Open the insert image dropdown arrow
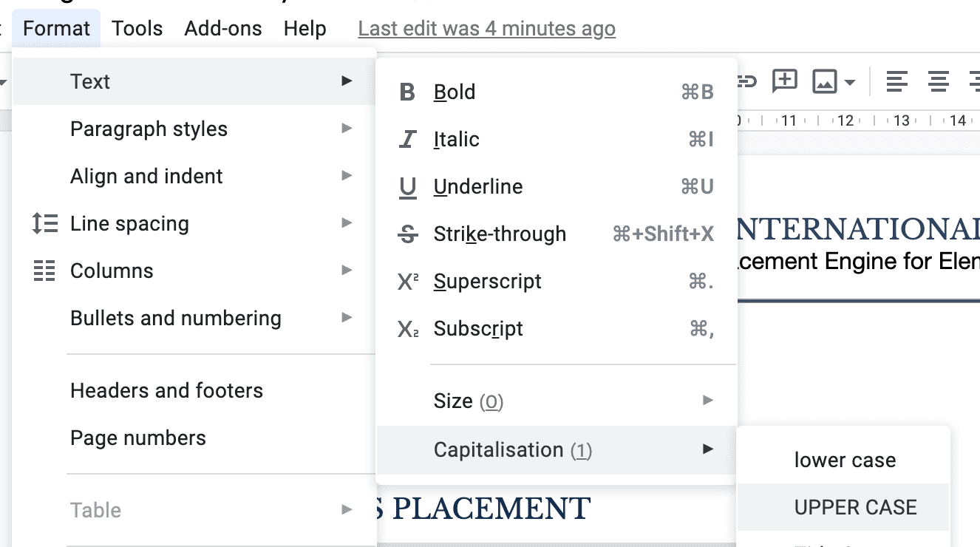 click(850, 82)
